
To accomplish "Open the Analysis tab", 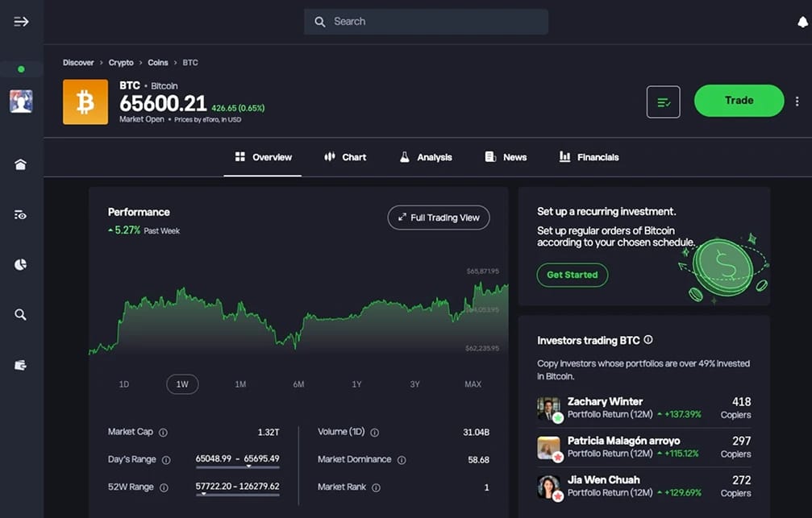I will pos(426,157).
